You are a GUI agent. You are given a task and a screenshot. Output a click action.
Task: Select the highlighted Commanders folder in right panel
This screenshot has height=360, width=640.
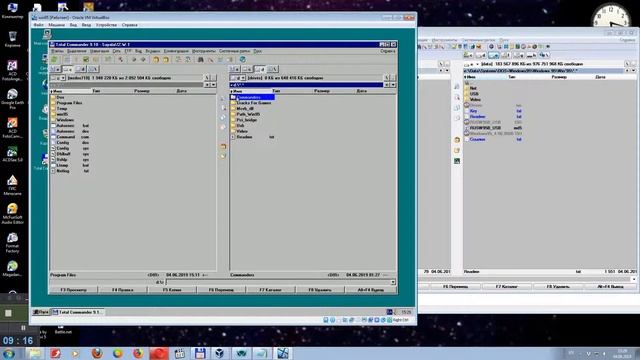click(x=252, y=97)
